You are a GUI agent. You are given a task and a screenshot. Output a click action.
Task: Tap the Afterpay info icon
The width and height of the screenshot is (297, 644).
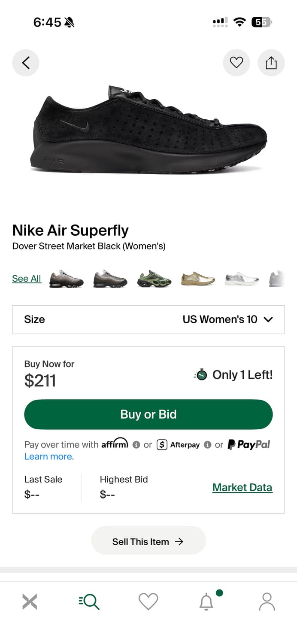(x=207, y=445)
